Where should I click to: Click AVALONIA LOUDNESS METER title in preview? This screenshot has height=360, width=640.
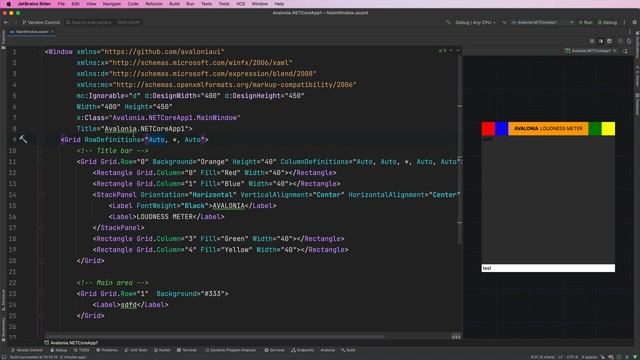(548, 129)
